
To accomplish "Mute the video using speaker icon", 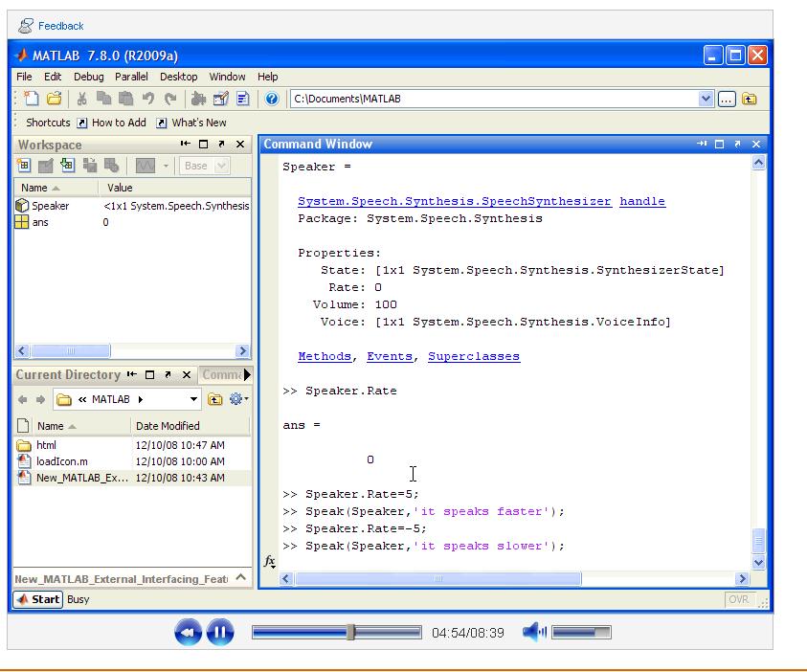I will pyautogui.click(x=534, y=632).
